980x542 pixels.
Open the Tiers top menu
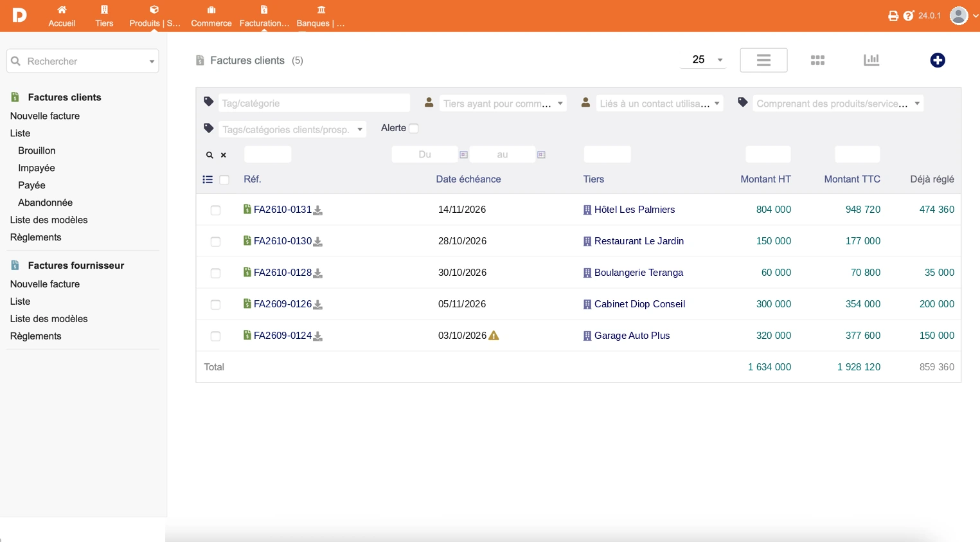pyautogui.click(x=104, y=16)
